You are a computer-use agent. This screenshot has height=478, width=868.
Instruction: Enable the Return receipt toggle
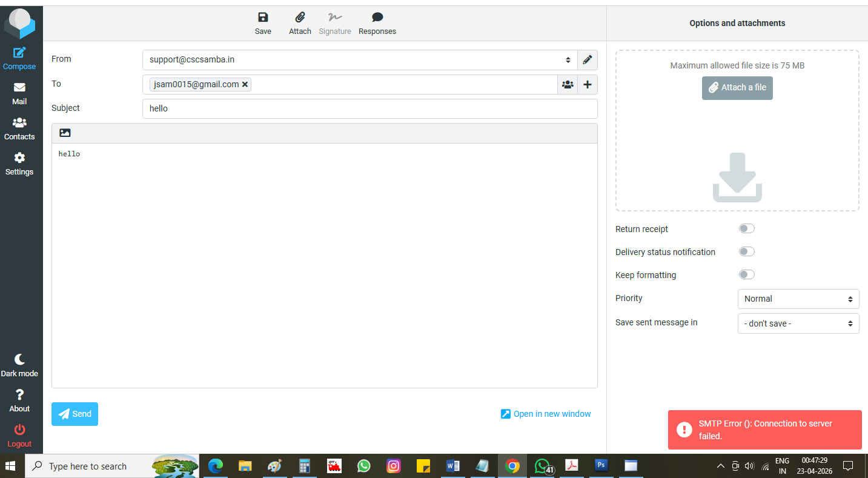746,228
